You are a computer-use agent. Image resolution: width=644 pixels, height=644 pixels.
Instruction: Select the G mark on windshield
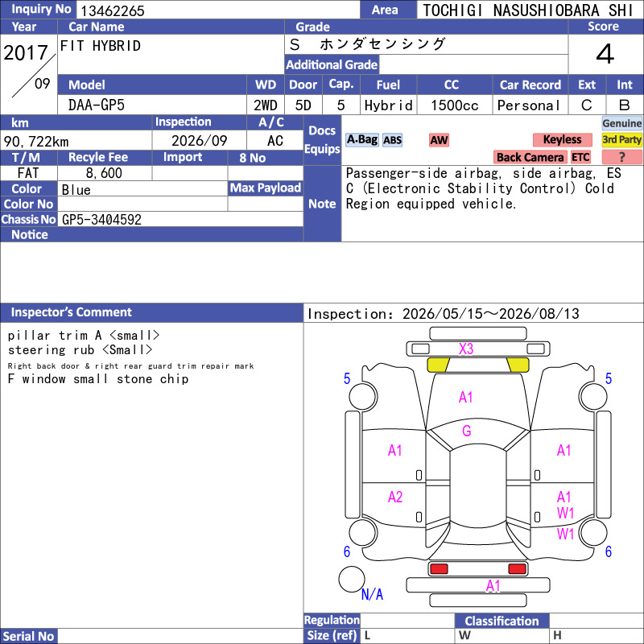pyautogui.click(x=467, y=431)
